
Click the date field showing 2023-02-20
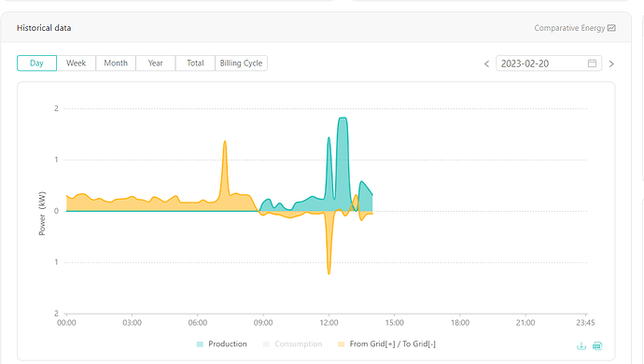click(x=549, y=63)
